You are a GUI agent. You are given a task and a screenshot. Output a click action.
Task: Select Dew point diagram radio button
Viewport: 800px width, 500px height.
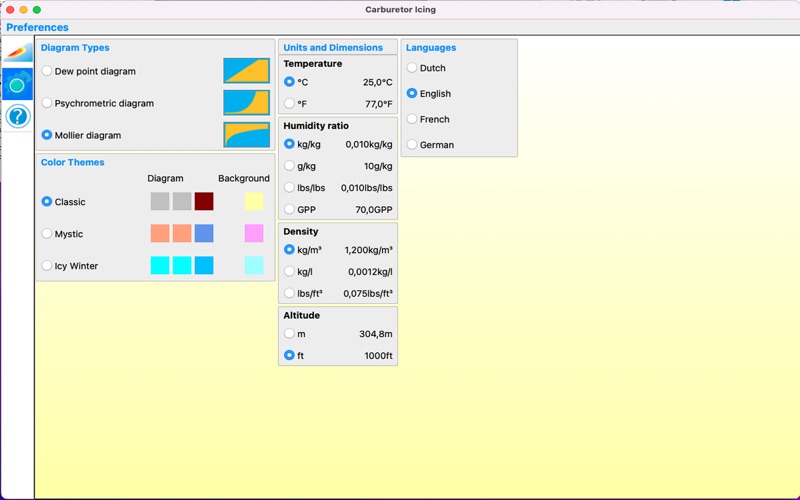pyautogui.click(x=47, y=71)
